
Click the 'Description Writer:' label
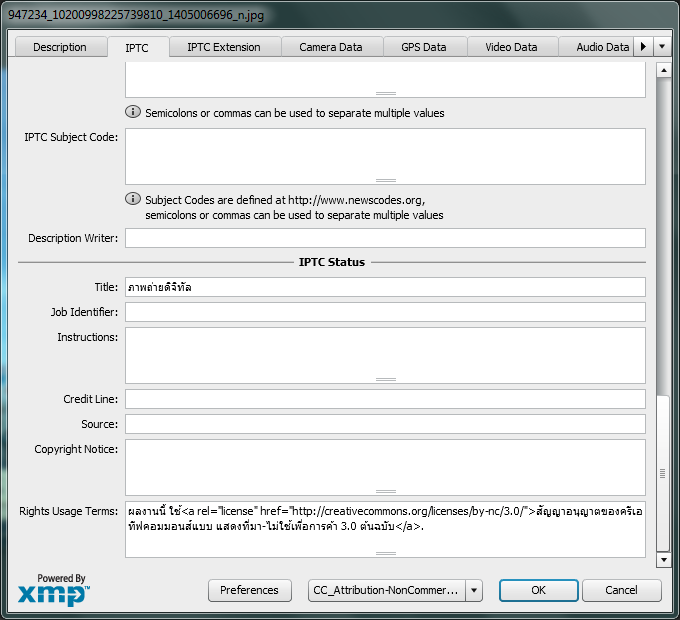[73, 238]
